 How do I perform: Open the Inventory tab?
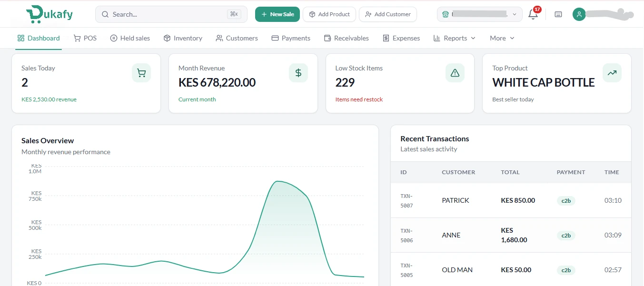point(183,38)
